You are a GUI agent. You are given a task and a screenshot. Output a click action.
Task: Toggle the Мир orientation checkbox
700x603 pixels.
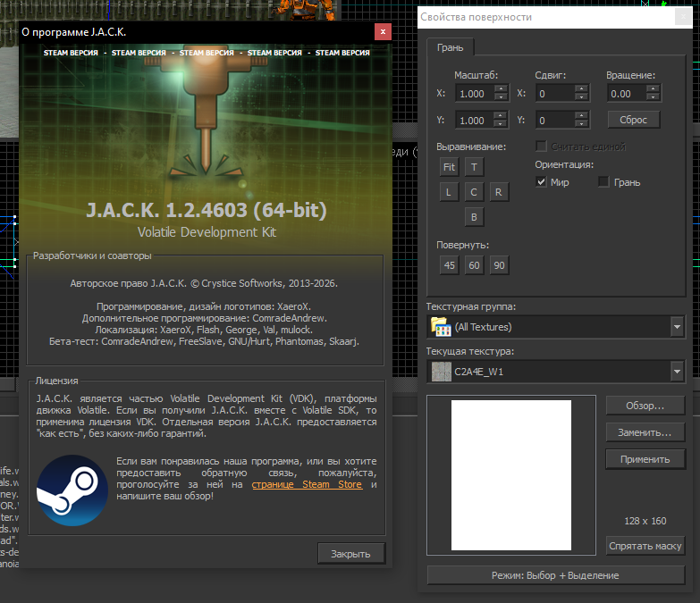pos(541,182)
